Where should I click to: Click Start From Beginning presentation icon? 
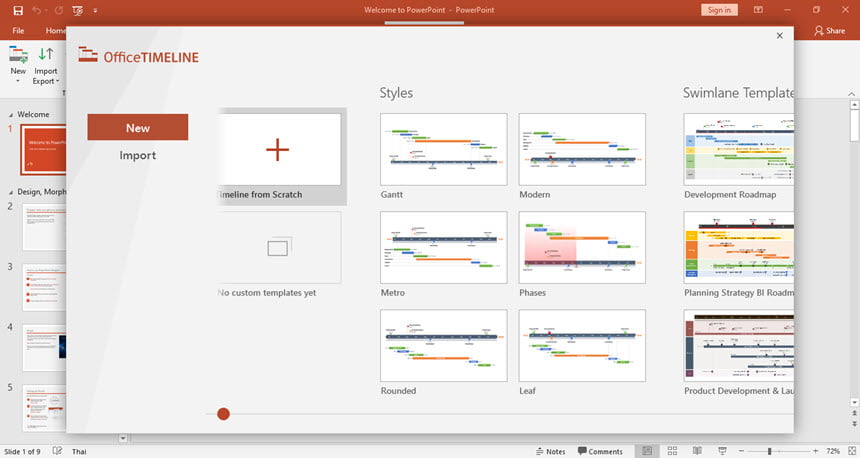tap(78, 10)
